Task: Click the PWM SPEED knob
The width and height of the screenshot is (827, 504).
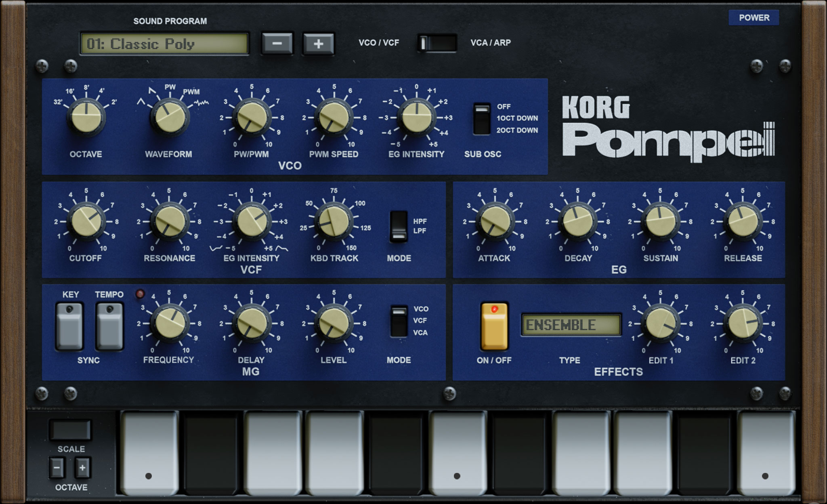Action: click(x=334, y=118)
